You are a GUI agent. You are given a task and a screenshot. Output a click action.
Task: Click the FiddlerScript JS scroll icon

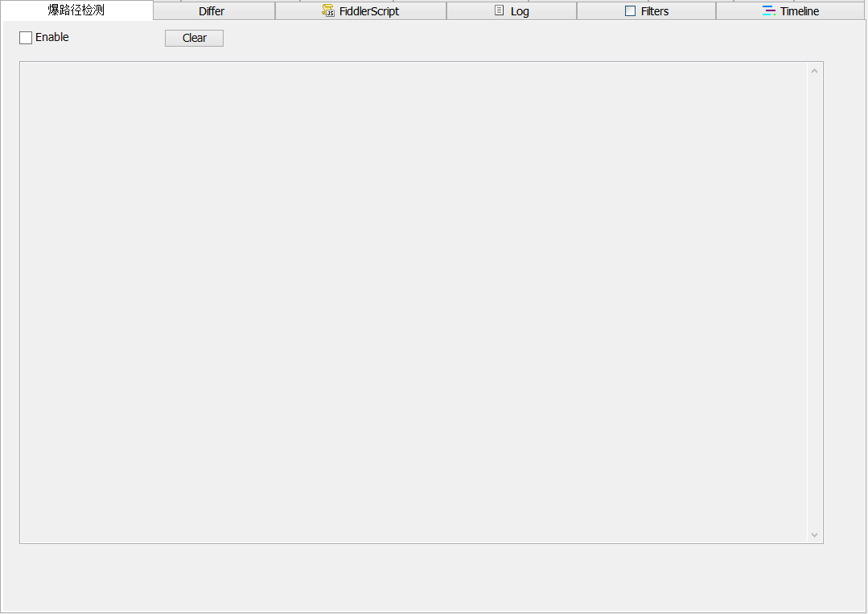point(328,11)
